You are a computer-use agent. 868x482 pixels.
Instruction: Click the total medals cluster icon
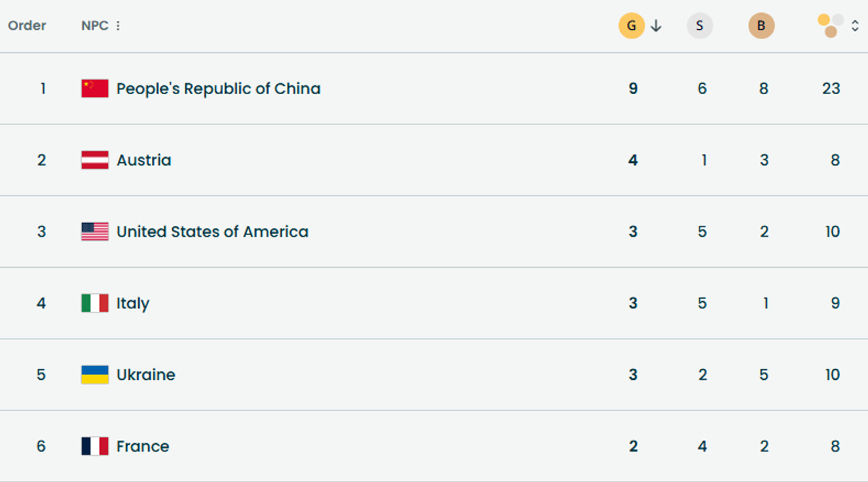[831, 26]
